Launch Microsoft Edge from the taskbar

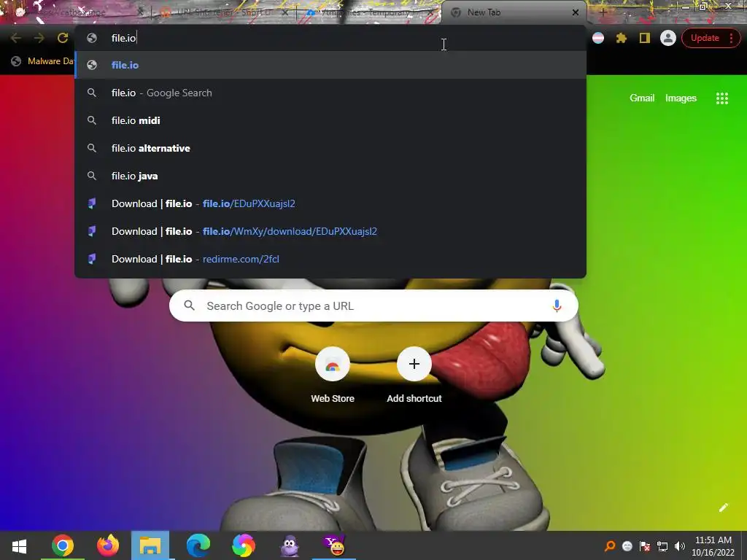198,545
